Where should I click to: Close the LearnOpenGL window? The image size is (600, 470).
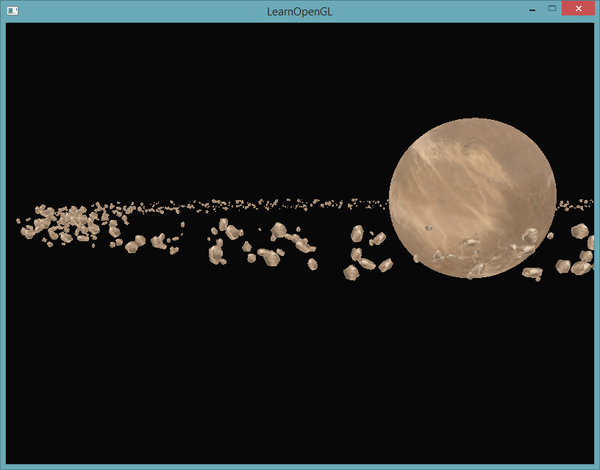point(577,9)
